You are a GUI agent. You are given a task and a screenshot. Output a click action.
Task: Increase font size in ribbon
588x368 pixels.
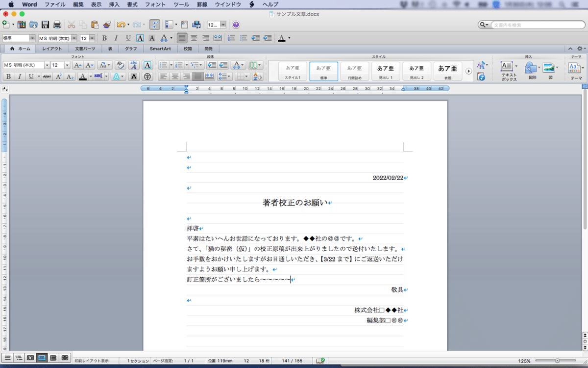pos(77,65)
